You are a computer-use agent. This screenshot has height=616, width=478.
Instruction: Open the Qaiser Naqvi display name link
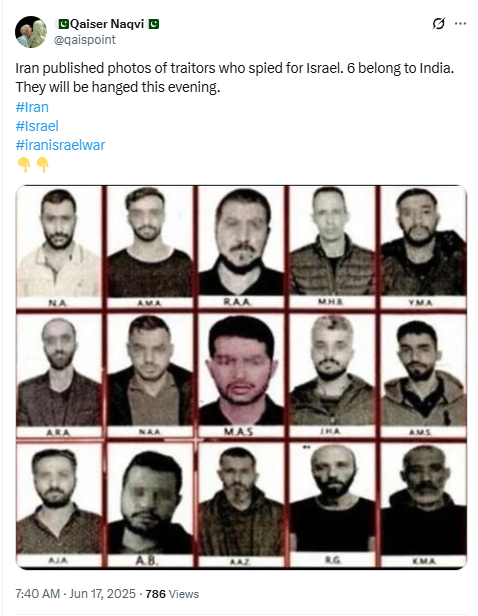108,24
